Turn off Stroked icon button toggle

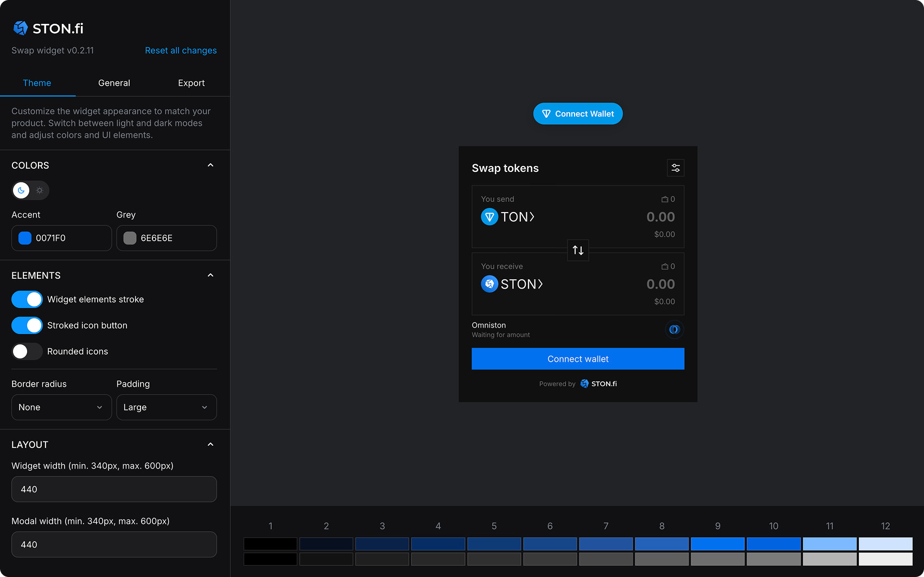(x=27, y=325)
